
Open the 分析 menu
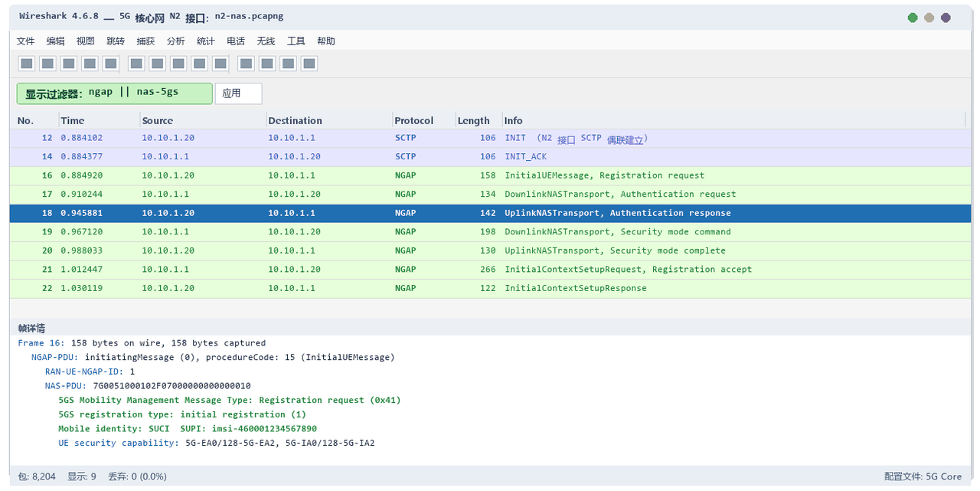pyautogui.click(x=175, y=41)
